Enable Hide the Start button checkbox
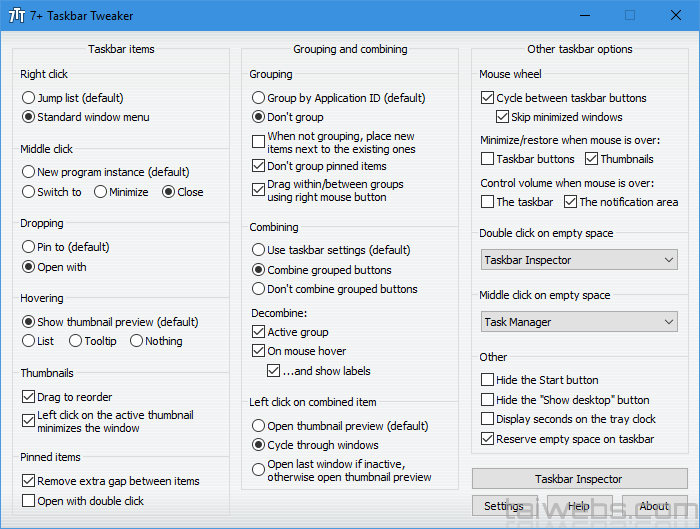 pos(488,380)
